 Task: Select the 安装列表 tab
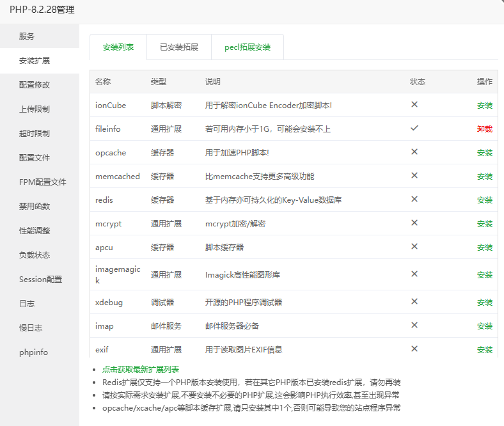tap(118, 47)
